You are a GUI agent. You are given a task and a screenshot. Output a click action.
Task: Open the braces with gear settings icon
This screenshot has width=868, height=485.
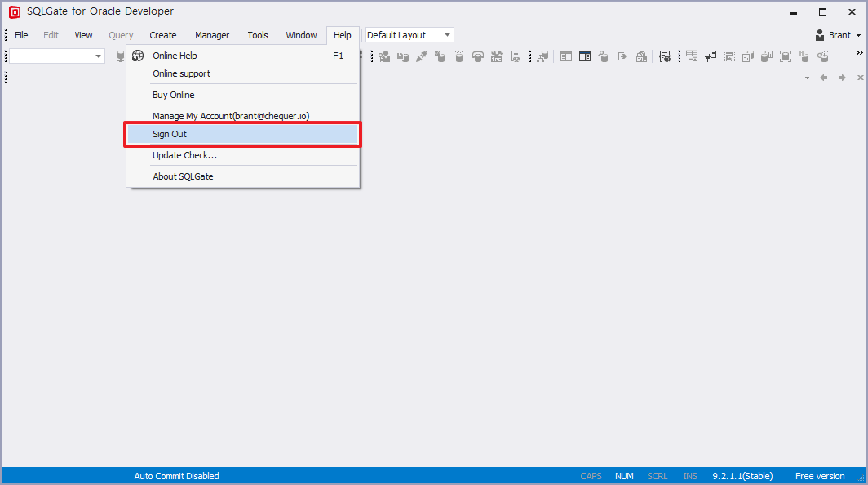665,56
